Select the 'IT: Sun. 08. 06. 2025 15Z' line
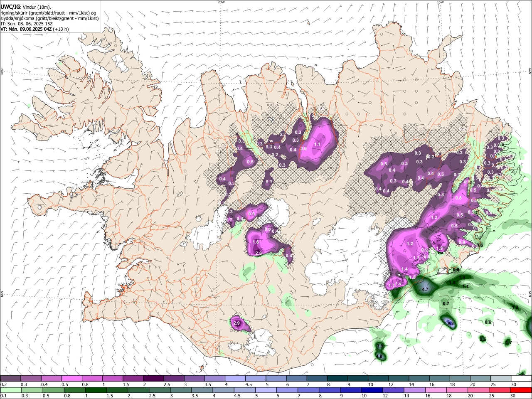The height and width of the screenshot is (399, 532). pyautogui.click(x=26, y=24)
